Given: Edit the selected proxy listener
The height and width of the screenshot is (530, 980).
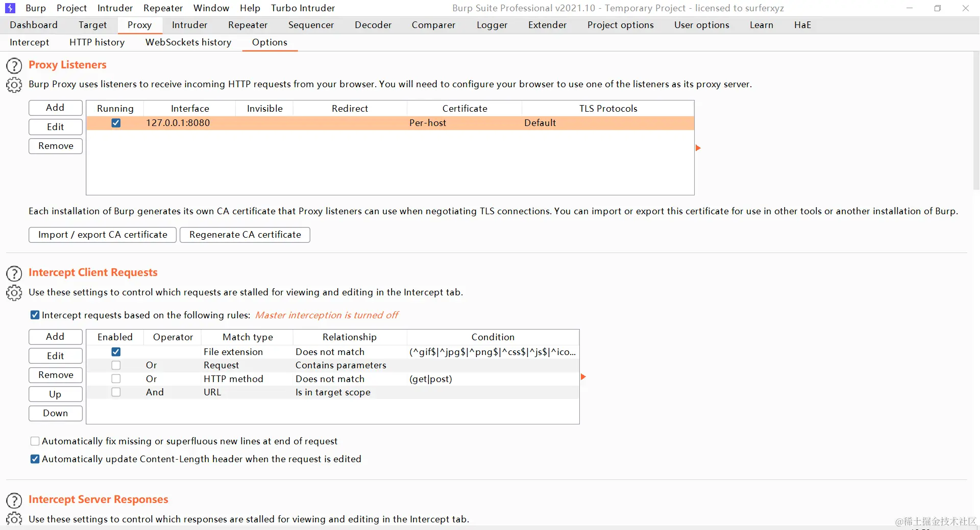Looking at the screenshot, I should point(56,127).
